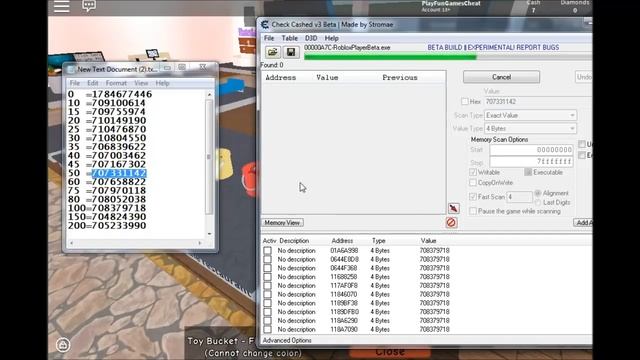Open the Value Type 4 Bytes dropdown

[x=530, y=129]
